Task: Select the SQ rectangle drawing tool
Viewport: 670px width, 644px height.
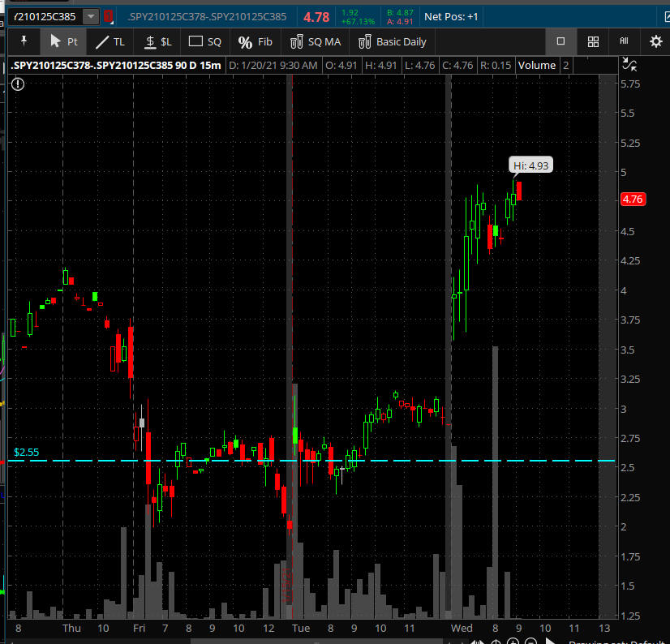Action: click(x=204, y=41)
